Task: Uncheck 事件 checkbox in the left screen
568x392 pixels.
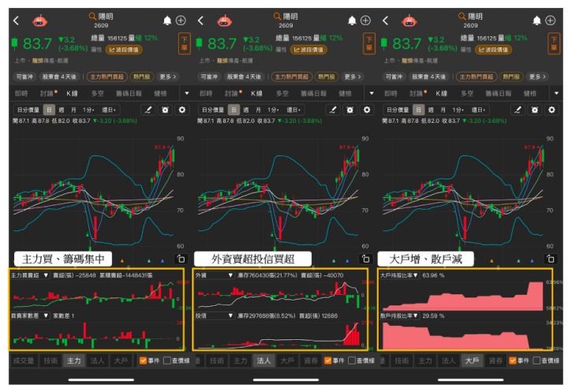Action: point(143,360)
